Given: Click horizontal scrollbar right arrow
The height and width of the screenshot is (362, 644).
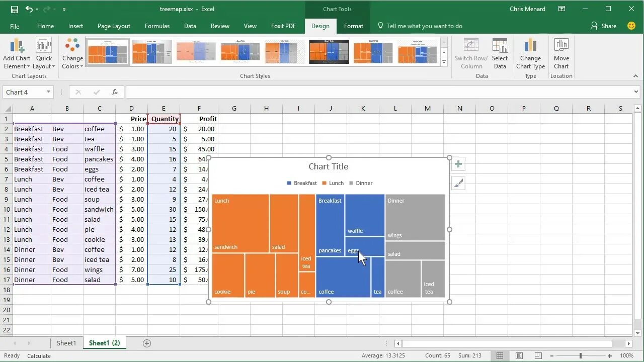Looking at the screenshot, I should [628, 343].
